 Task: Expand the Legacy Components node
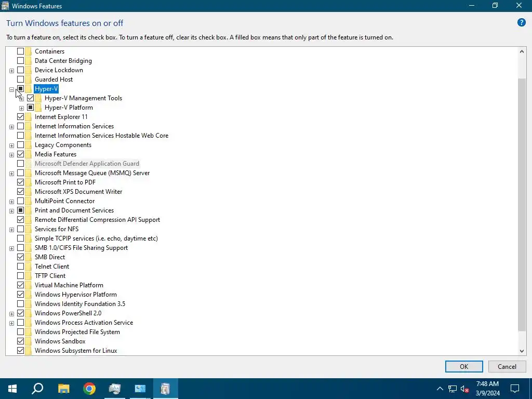click(11, 145)
